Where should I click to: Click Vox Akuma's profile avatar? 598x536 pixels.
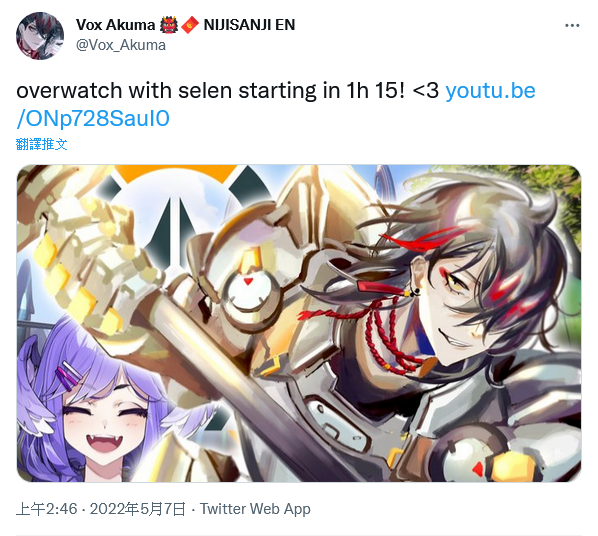coord(40,36)
